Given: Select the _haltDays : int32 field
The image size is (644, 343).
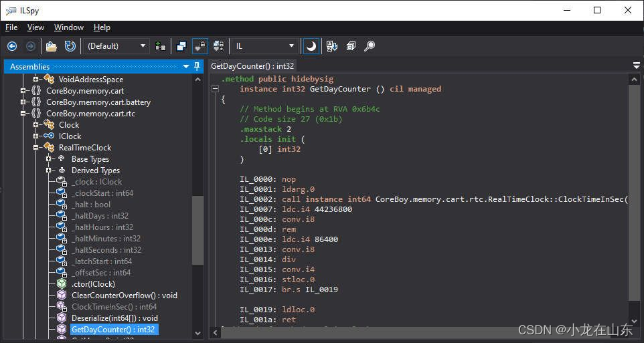Looking at the screenshot, I should coord(100,216).
